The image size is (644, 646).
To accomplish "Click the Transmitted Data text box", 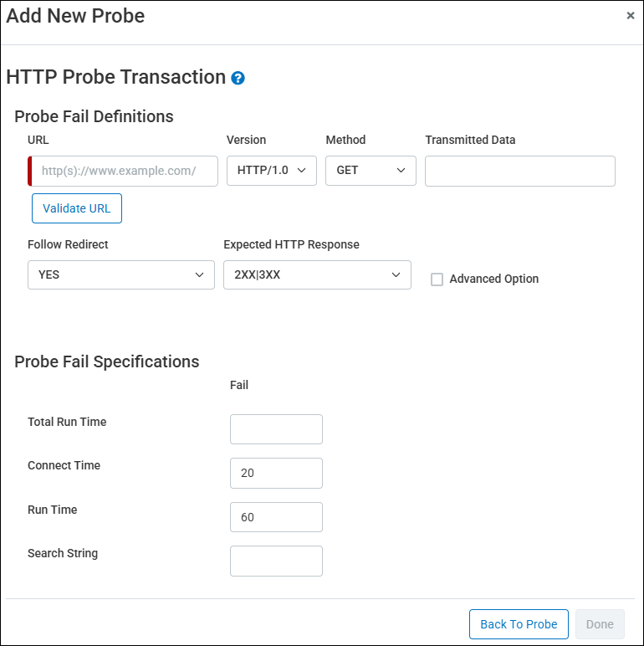I will (x=519, y=171).
